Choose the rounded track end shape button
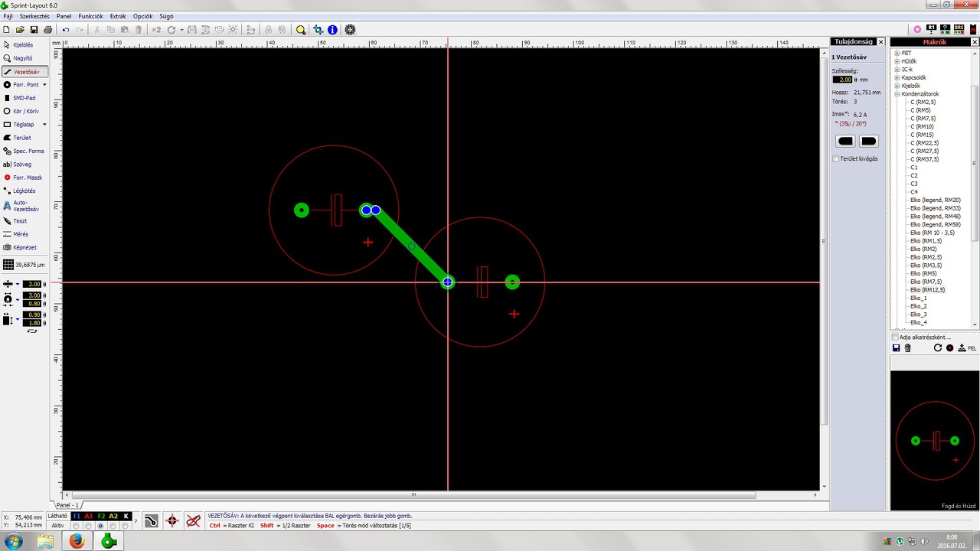 (x=868, y=141)
